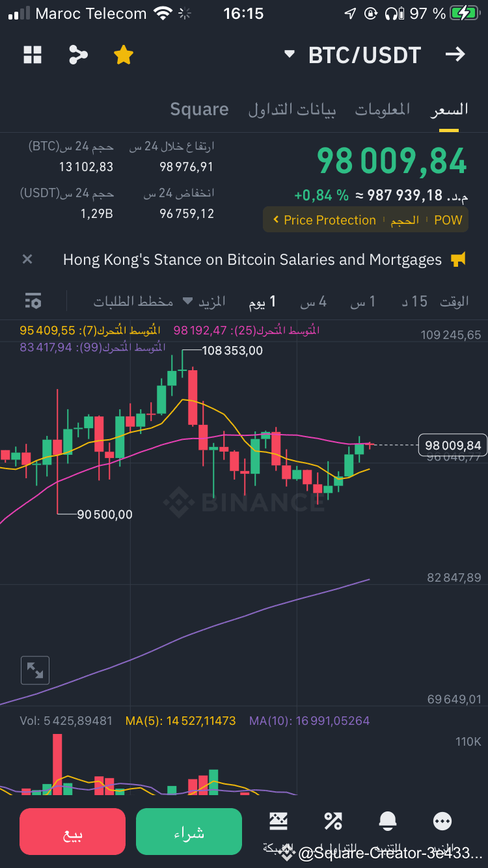Tap the red بيع sell button
This screenshot has width=488, height=868.
tap(73, 832)
